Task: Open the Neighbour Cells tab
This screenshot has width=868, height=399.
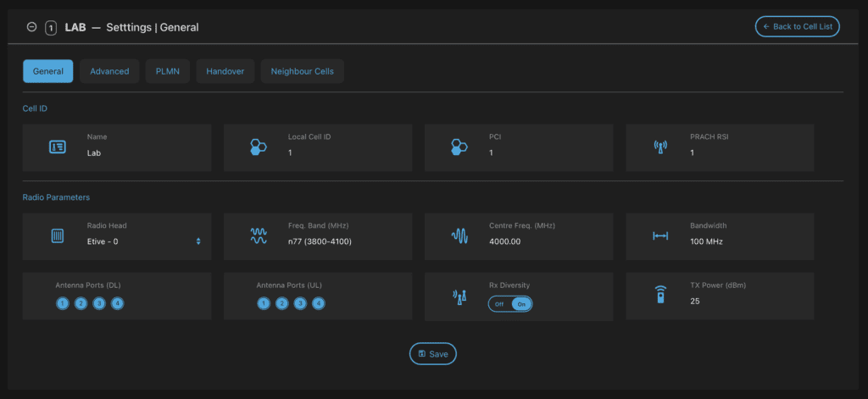Action: [x=302, y=71]
